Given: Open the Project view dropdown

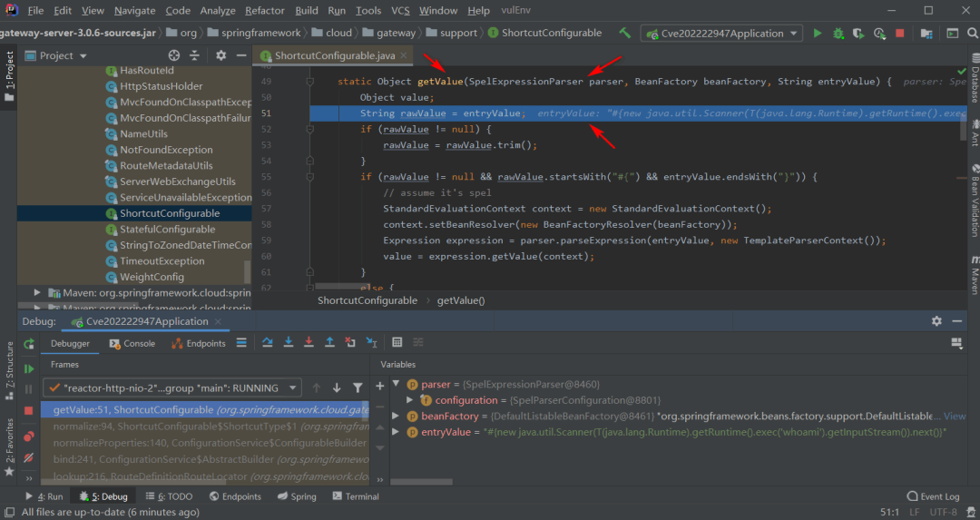Looking at the screenshot, I should click(x=55, y=55).
